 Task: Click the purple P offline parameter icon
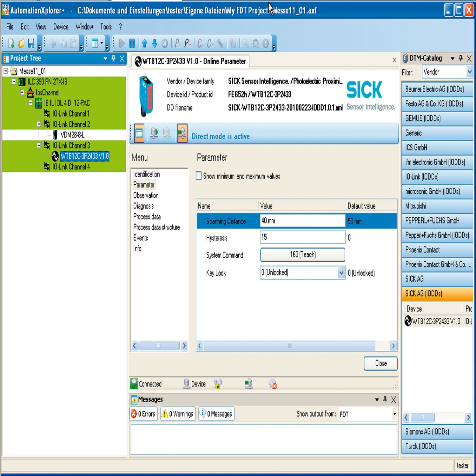tap(188, 43)
